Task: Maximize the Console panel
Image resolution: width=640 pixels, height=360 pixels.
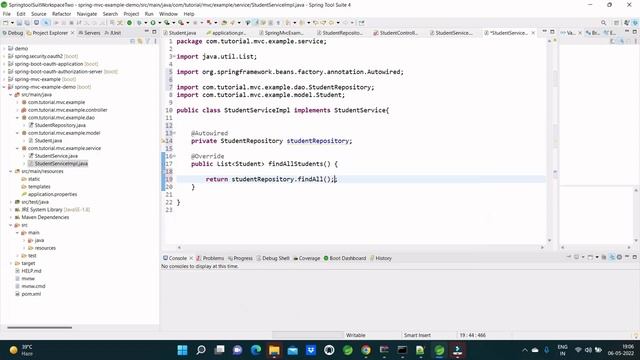Action: [635, 257]
